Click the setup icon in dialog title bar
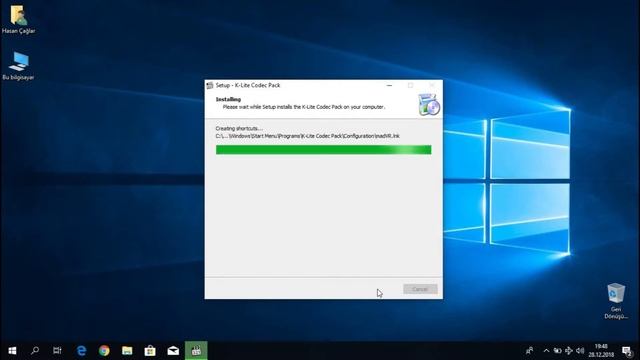Screen dimensions: 640x360 coord(210,85)
